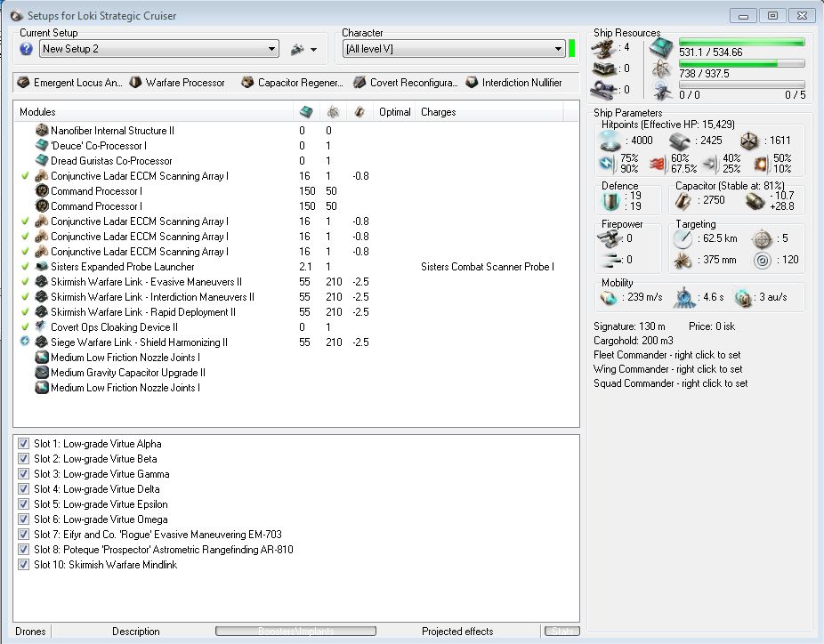The width and height of the screenshot is (824, 644).
Task: Select Covert Ops Cloaking Device II icon
Action: 41,326
